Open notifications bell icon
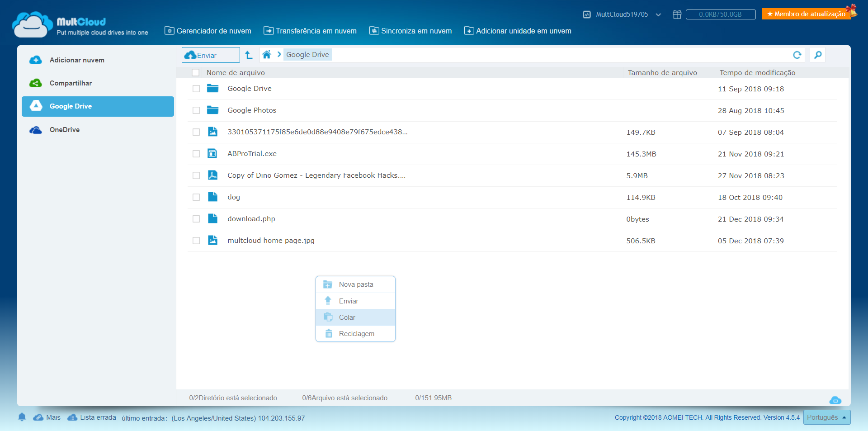 click(22, 417)
